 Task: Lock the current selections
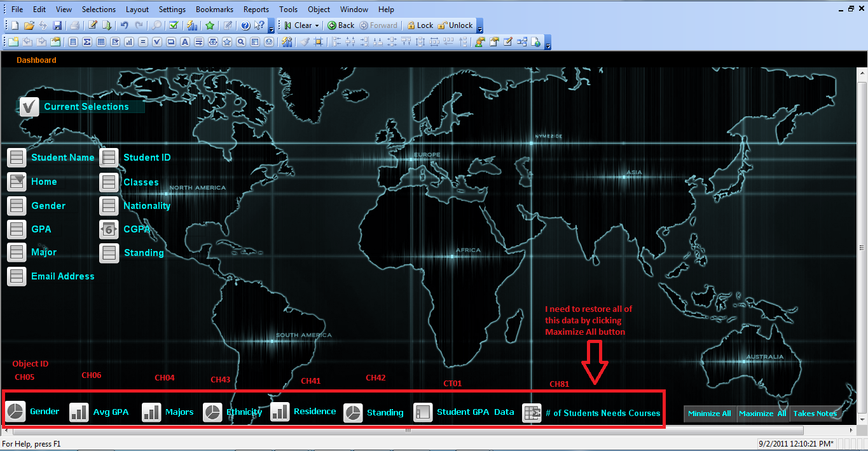click(x=420, y=25)
